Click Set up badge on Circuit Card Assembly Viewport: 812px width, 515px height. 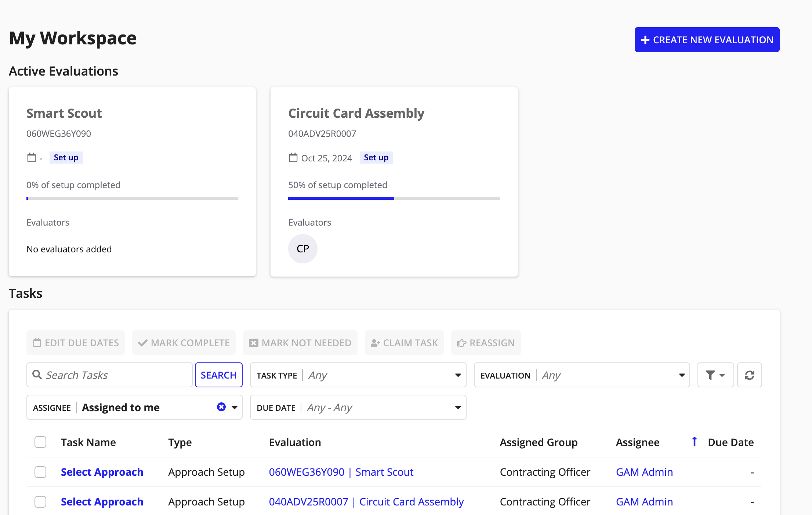coord(376,157)
